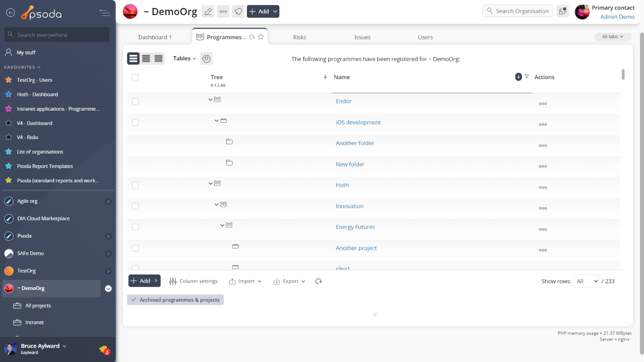Collapse the sidebar menu icon

click(x=105, y=13)
